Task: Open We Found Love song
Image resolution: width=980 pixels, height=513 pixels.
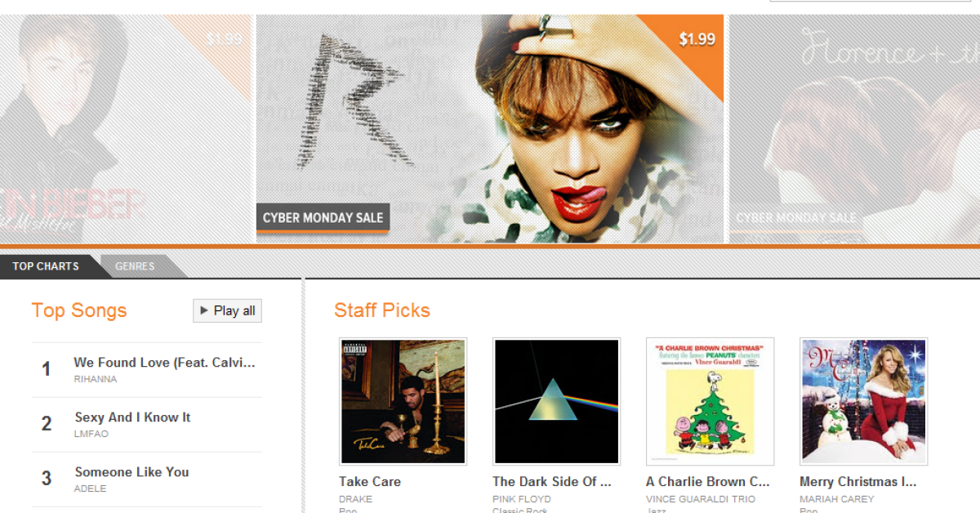Action: point(164,362)
